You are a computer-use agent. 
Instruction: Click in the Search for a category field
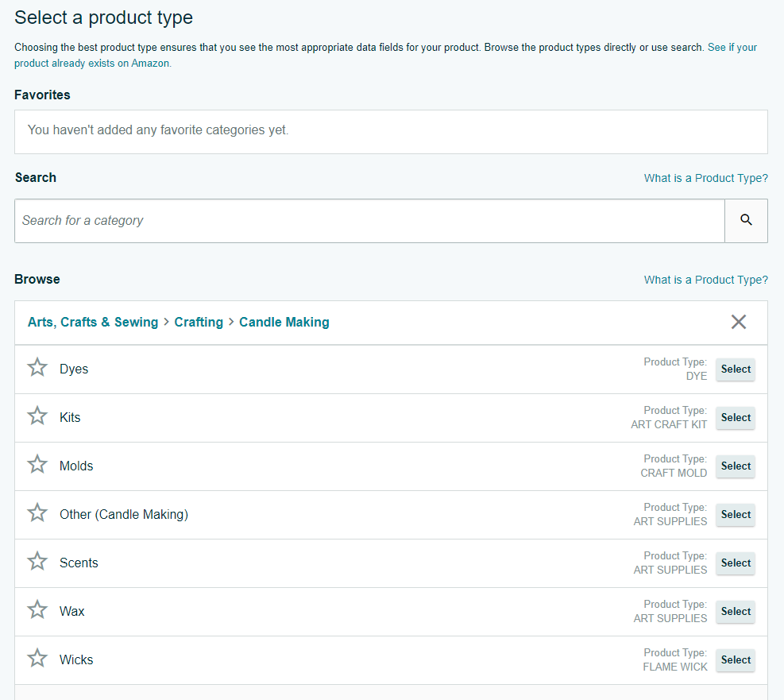coord(369,220)
